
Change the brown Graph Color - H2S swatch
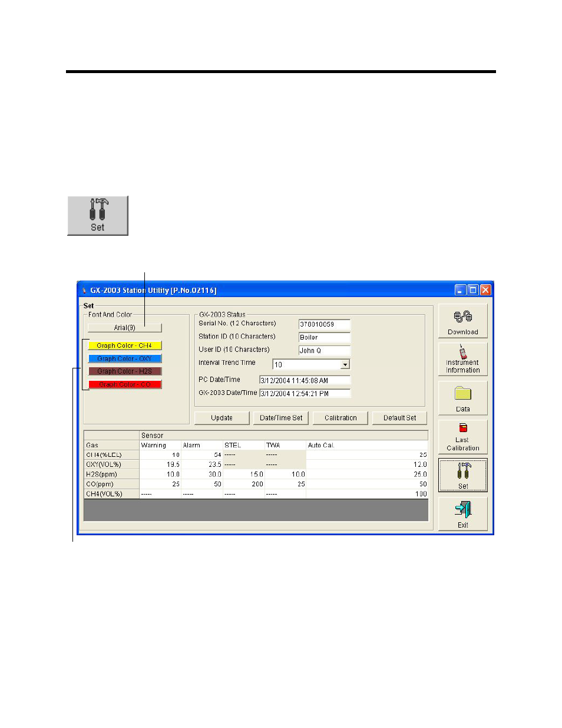click(124, 371)
